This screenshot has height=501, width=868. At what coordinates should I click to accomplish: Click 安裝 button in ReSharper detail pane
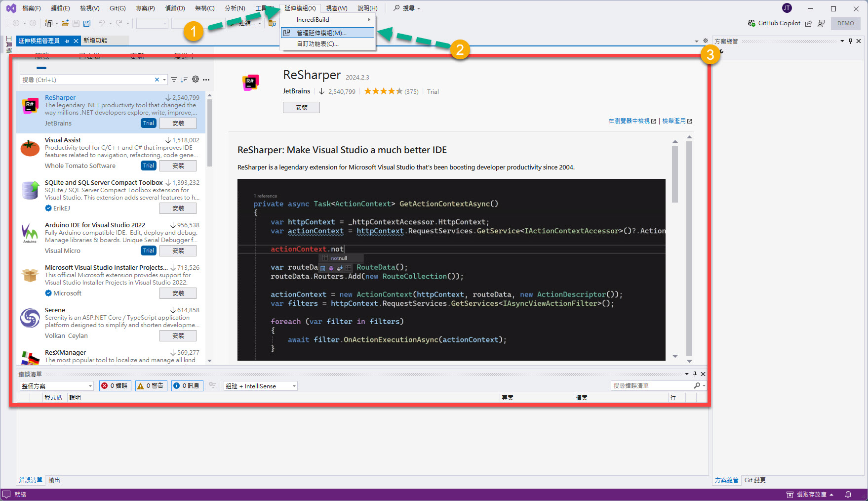(x=301, y=107)
